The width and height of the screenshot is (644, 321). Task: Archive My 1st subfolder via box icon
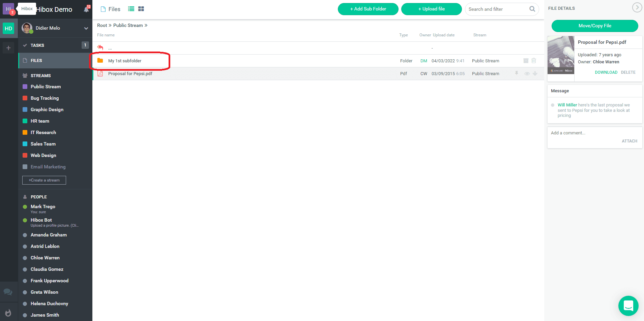point(526,61)
